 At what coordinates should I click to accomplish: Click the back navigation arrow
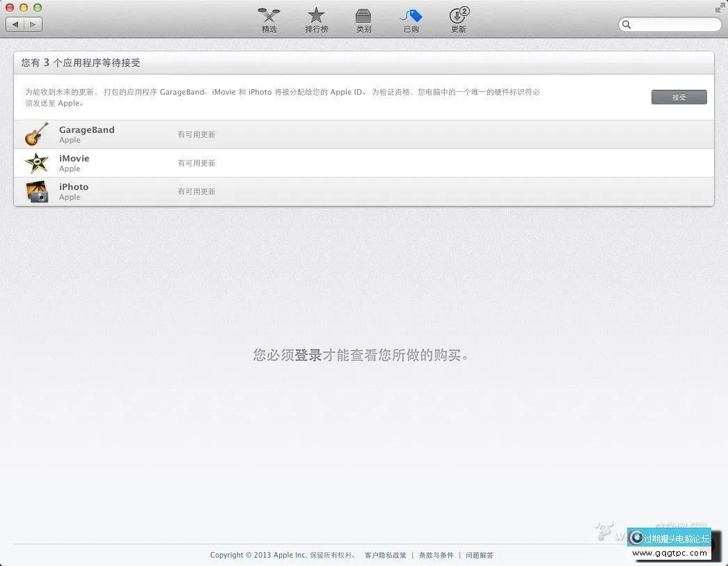coord(15,23)
